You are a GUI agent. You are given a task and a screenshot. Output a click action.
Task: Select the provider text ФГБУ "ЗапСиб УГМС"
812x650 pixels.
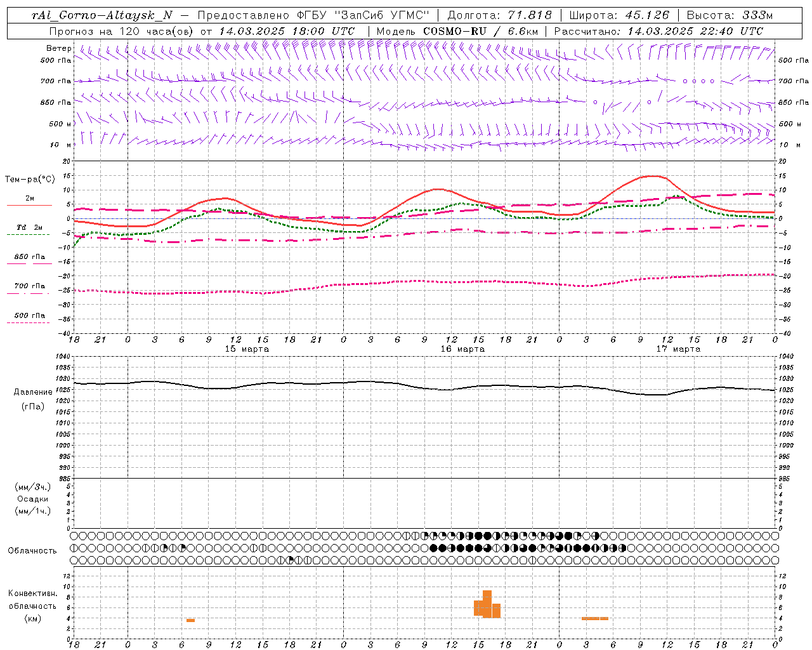(x=362, y=15)
